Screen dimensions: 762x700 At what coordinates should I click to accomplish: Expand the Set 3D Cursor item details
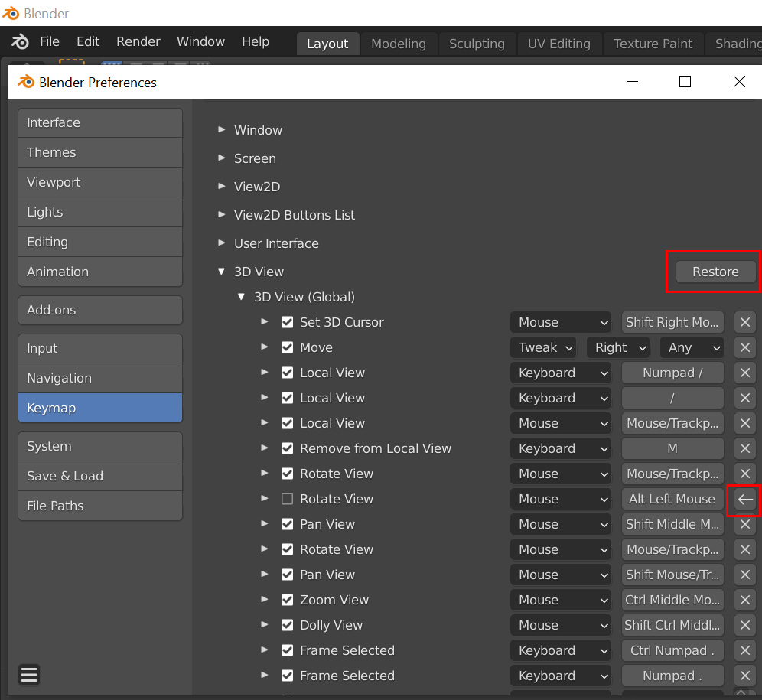265,322
